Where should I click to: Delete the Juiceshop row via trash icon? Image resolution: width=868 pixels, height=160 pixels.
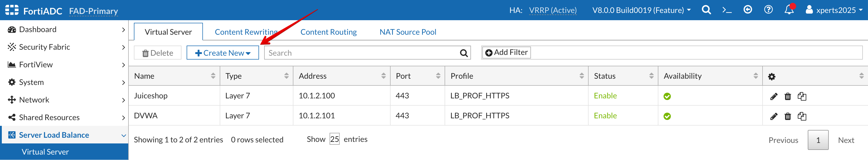tap(787, 97)
